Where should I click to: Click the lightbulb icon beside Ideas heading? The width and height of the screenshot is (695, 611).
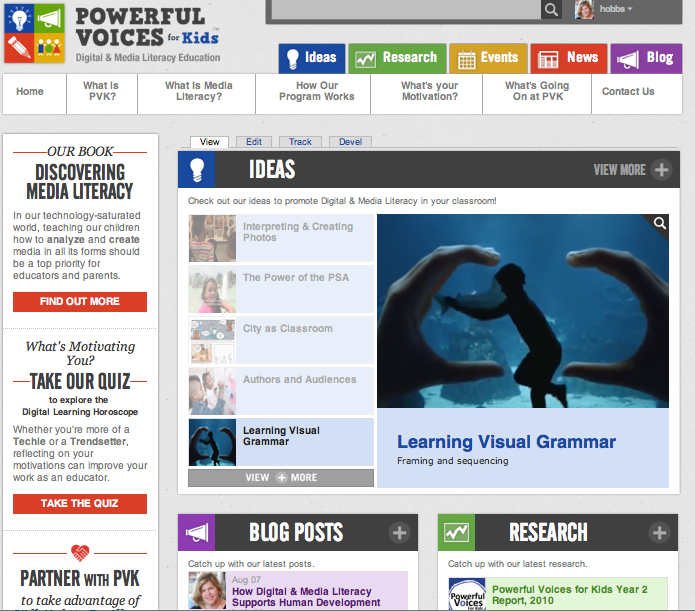[x=197, y=170]
